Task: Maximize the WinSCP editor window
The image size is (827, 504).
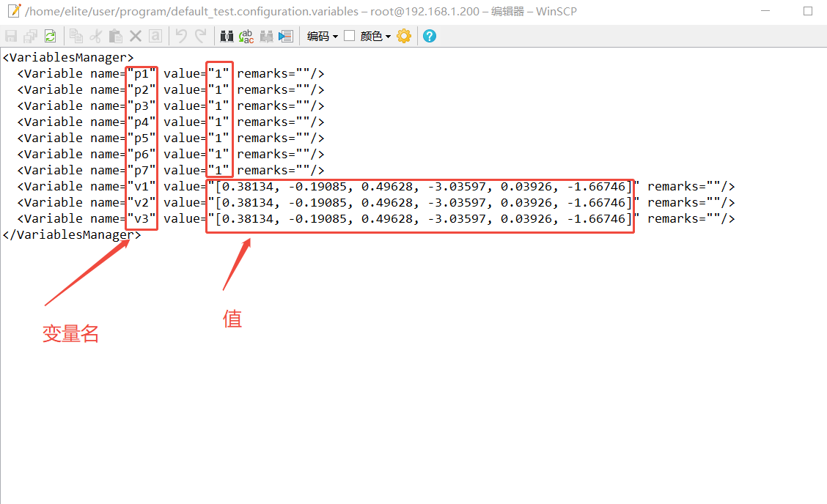Action: point(808,11)
